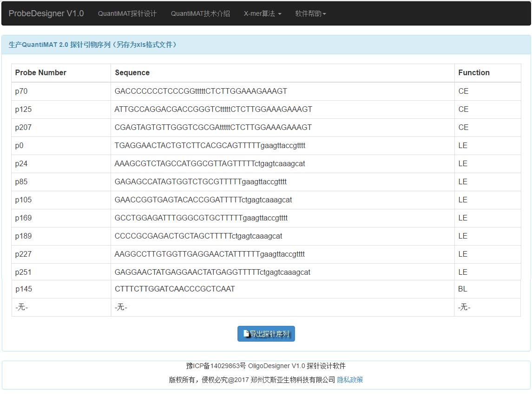Click the LE function cell for p227
Screen dimensions: 532x395
(x=487, y=254)
